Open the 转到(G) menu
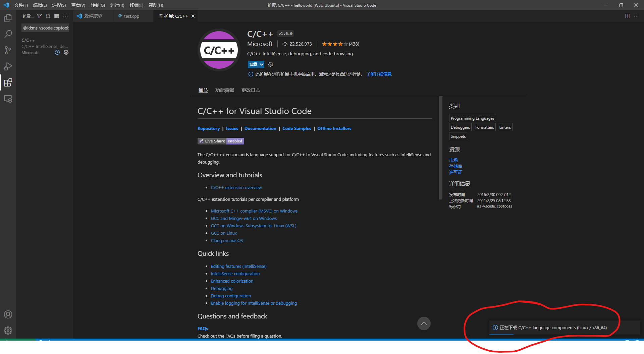 click(98, 5)
